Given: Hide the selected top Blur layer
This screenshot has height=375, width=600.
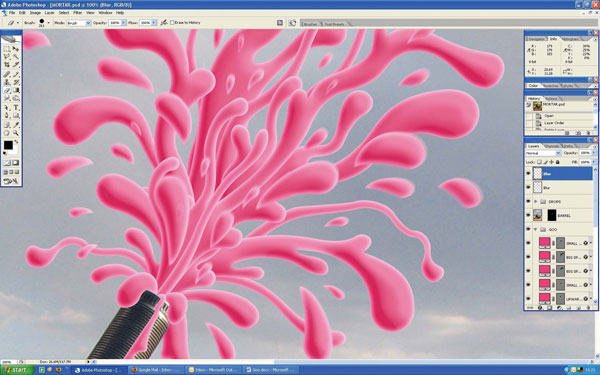Looking at the screenshot, I should click(528, 174).
